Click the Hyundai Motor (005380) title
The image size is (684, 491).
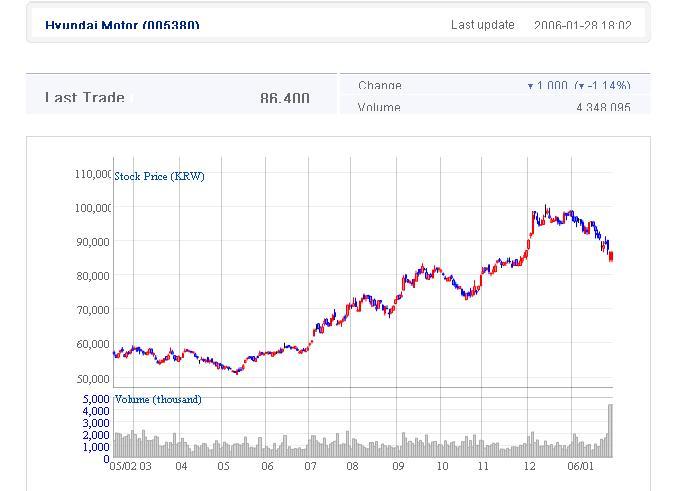pos(122,25)
